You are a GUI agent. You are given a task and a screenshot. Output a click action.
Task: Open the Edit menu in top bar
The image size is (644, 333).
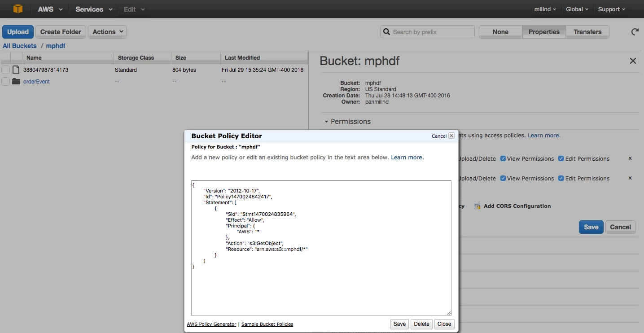pyautogui.click(x=134, y=9)
